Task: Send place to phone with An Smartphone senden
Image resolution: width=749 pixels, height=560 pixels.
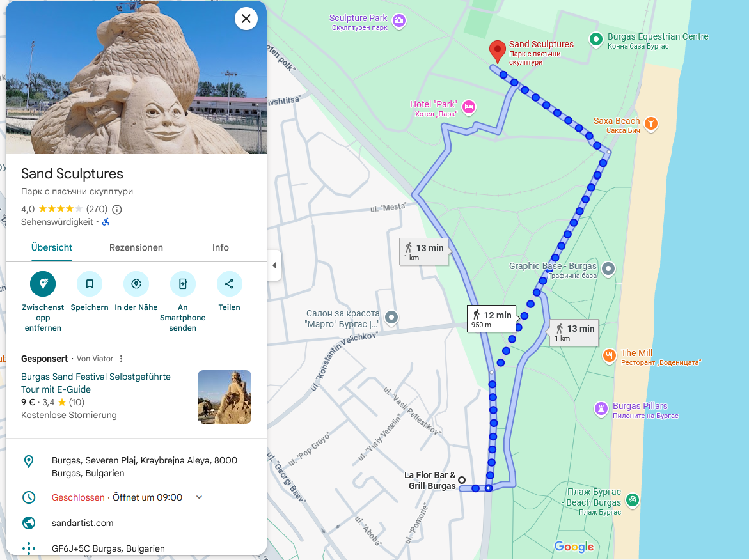Action: (x=182, y=284)
